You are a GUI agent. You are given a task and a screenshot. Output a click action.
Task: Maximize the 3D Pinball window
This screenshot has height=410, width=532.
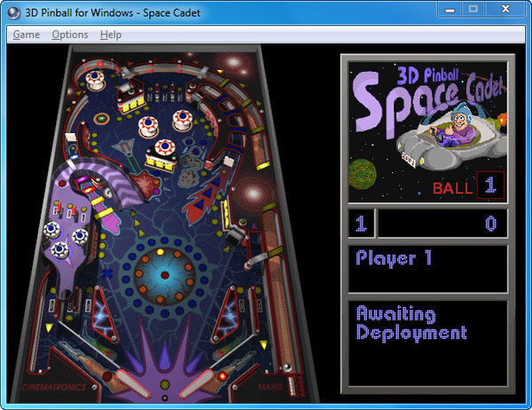(473, 9)
